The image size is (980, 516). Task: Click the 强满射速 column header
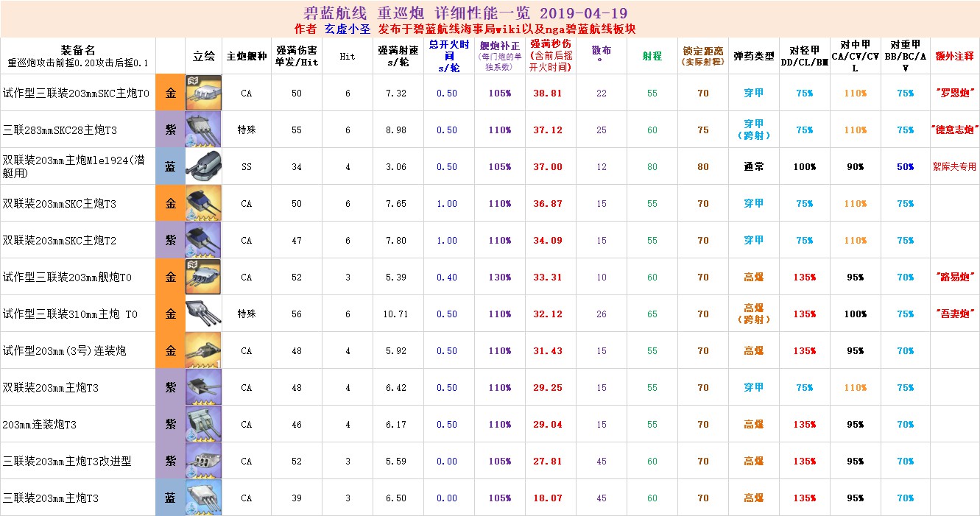pos(398,56)
